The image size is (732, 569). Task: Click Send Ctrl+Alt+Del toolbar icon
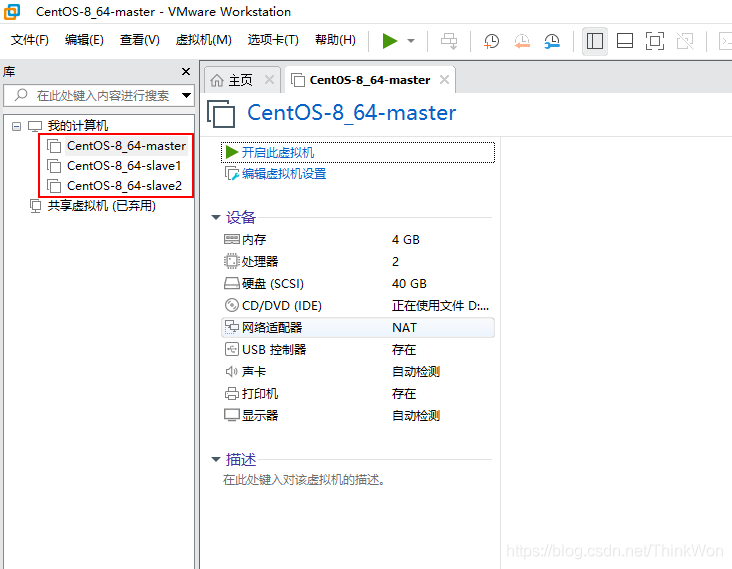pyautogui.click(x=449, y=41)
